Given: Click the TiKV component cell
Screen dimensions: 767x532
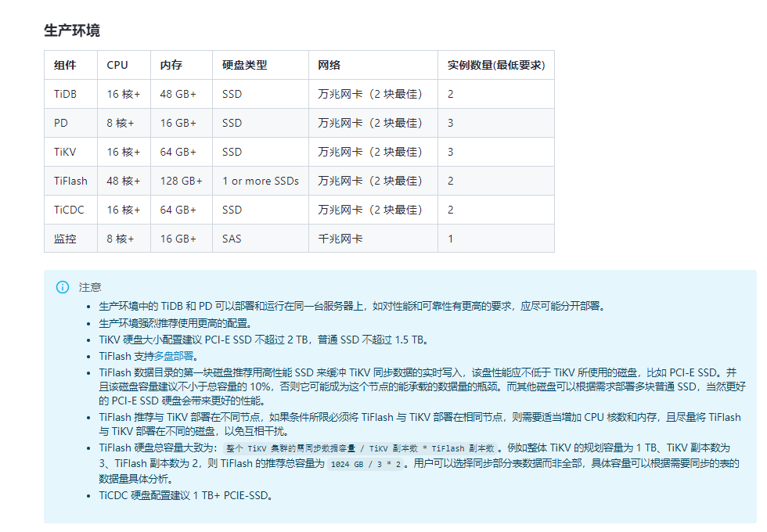Looking at the screenshot, I should 71,152.
